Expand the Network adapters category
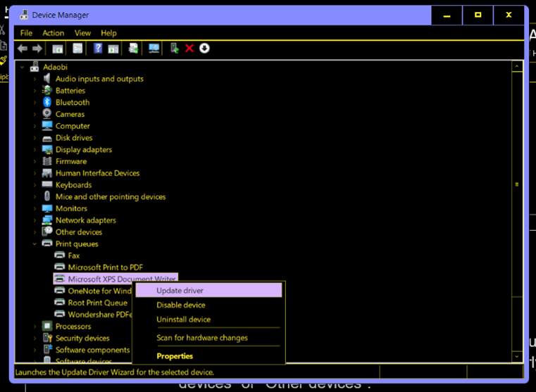The width and height of the screenshot is (536, 392). tap(35, 220)
